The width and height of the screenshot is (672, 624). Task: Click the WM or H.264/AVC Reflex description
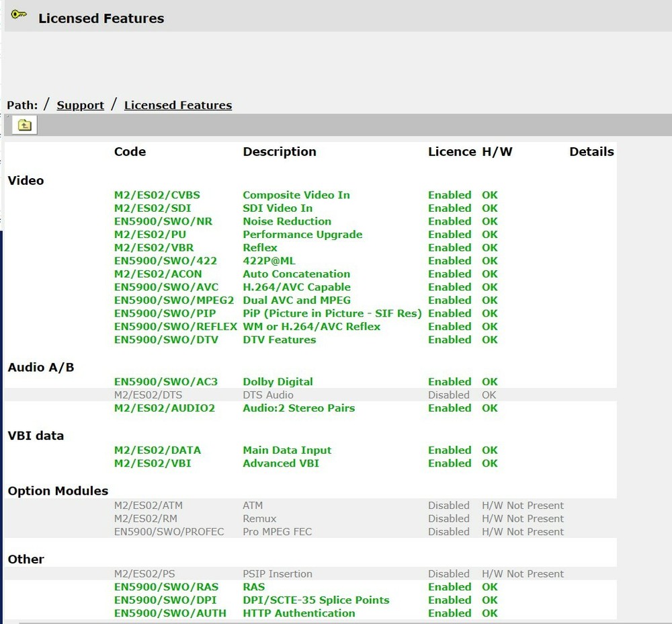312,327
